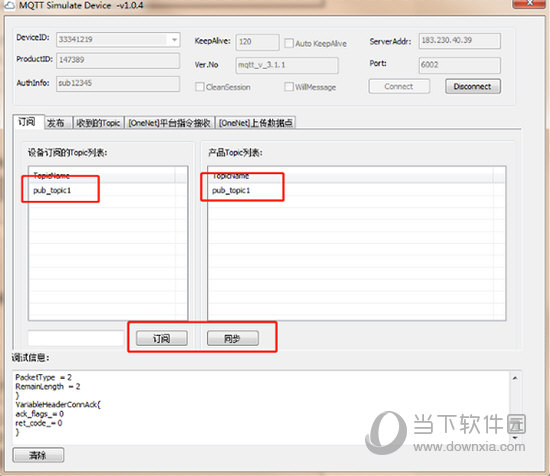Click TopicName header in device subscribed list

(x=102, y=176)
